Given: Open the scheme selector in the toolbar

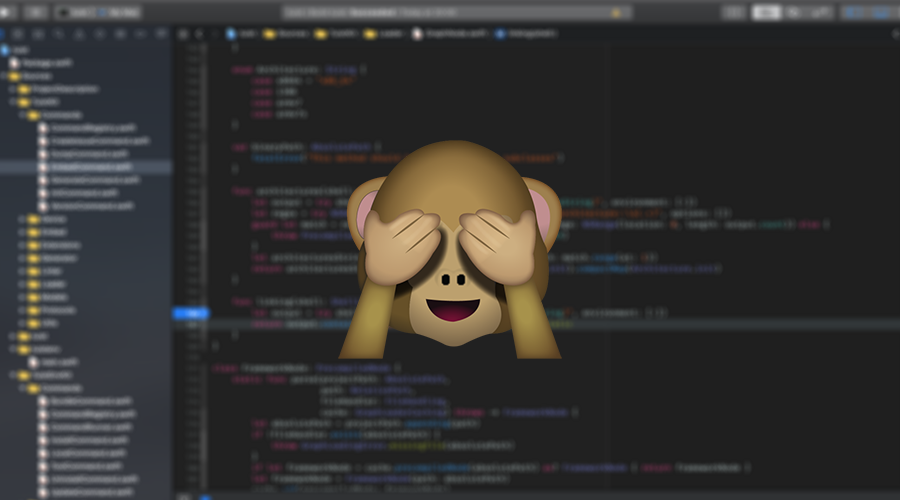Looking at the screenshot, I should 99,12.
